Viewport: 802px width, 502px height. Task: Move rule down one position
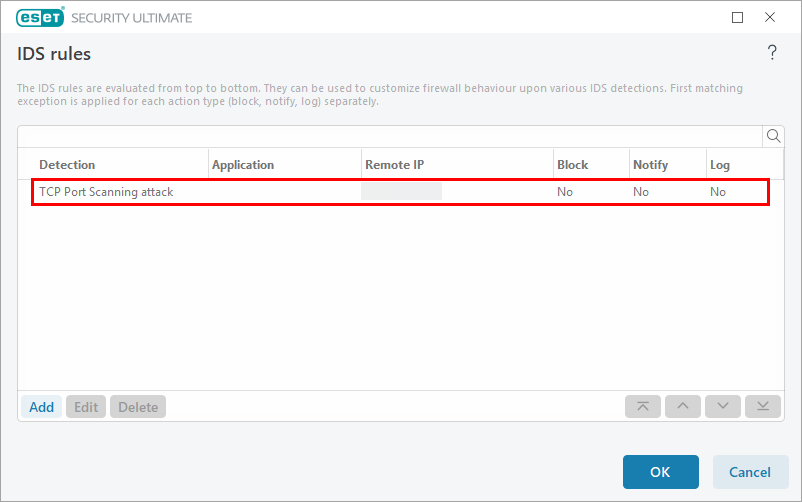[x=722, y=406]
